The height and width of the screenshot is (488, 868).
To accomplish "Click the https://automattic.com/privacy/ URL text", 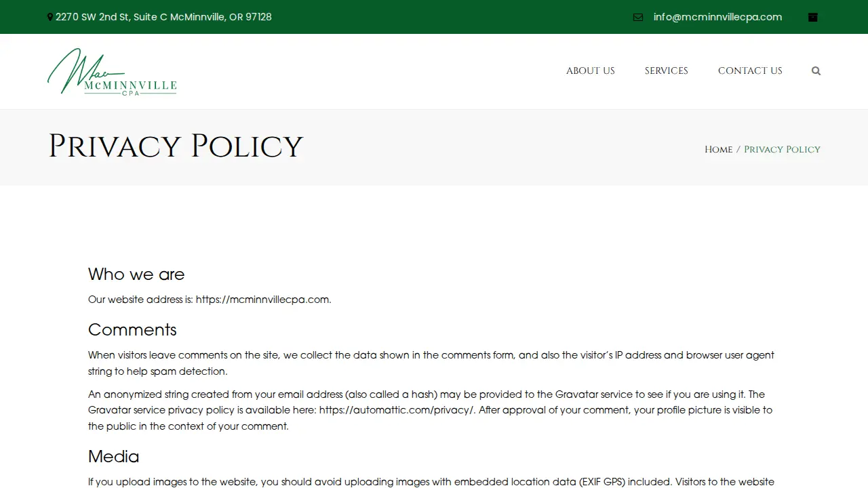I will click(x=396, y=410).
